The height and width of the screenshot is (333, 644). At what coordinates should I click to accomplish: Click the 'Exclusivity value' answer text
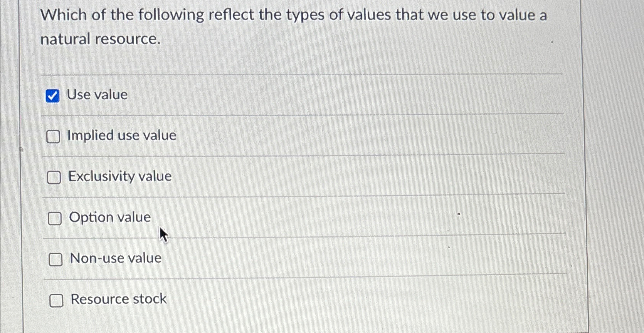click(x=120, y=176)
